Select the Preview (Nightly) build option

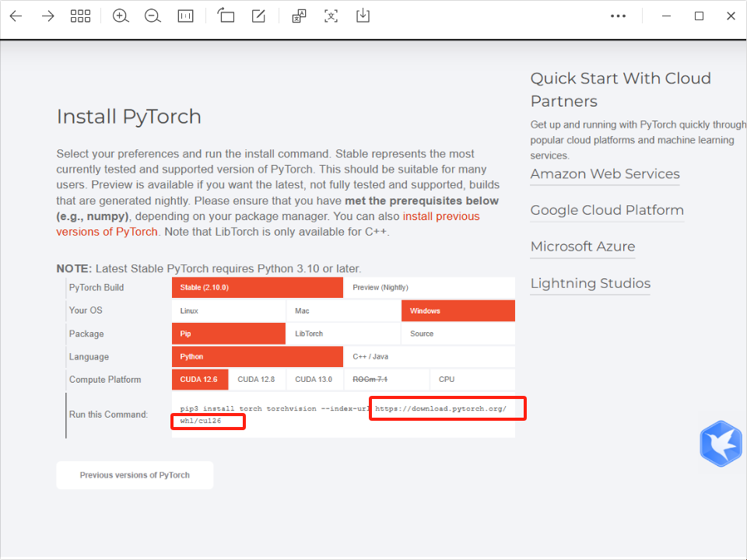[428, 288]
